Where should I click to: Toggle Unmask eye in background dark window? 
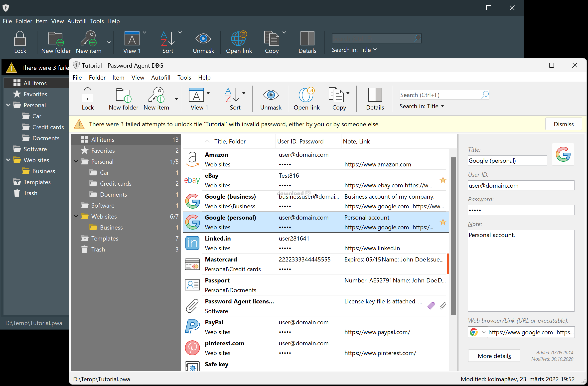coord(203,38)
